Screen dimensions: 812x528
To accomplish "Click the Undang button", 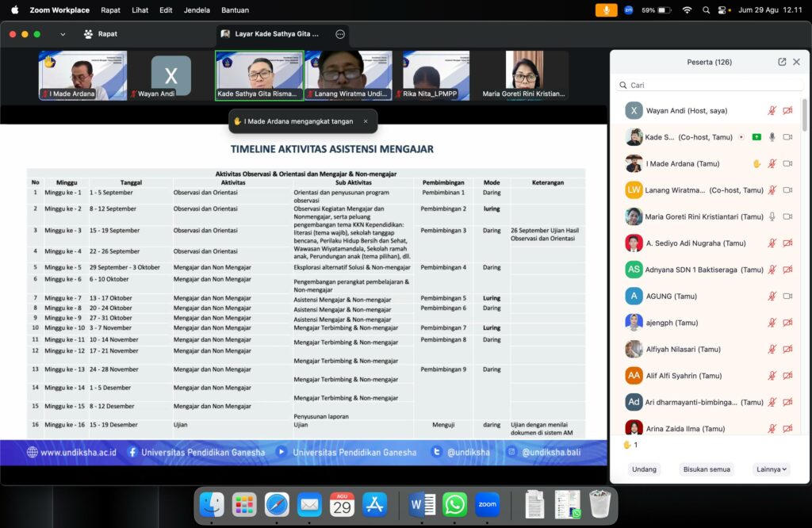I will tap(644, 469).
